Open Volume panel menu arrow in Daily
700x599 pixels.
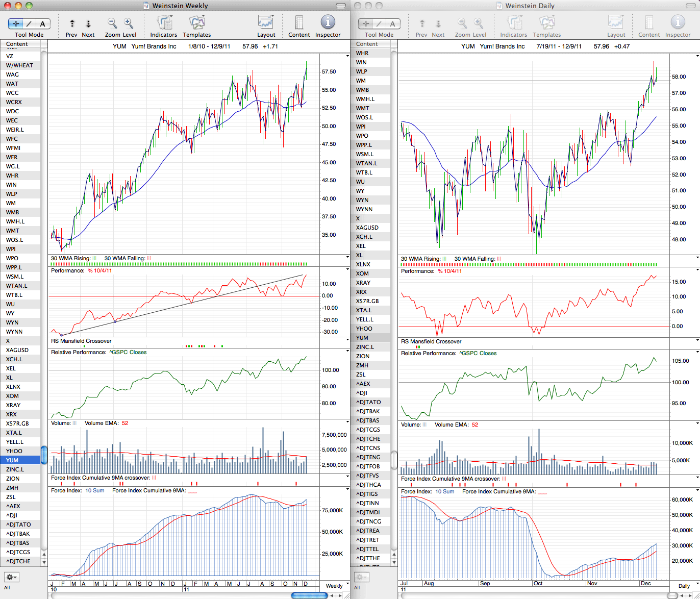pos(697,423)
